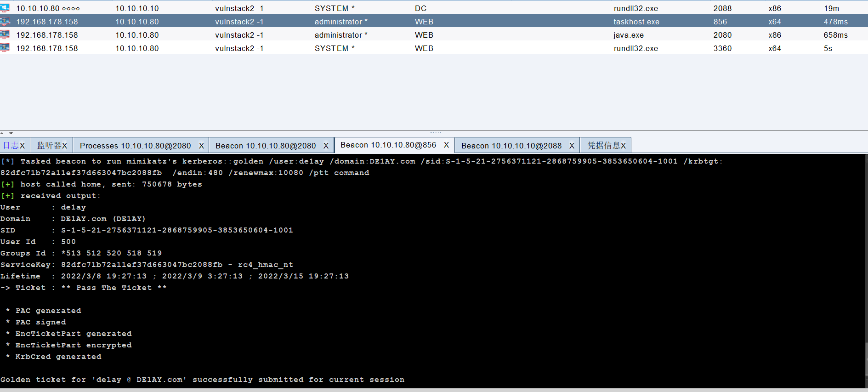Click the SYSTEM * user in DC row

click(x=335, y=8)
